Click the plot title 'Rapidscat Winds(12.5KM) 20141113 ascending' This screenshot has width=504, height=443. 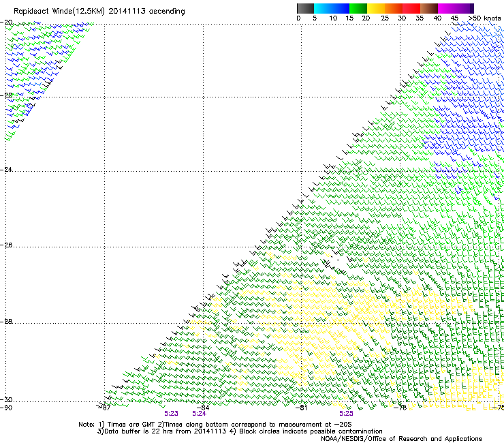pyautogui.click(x=99, y=12)
